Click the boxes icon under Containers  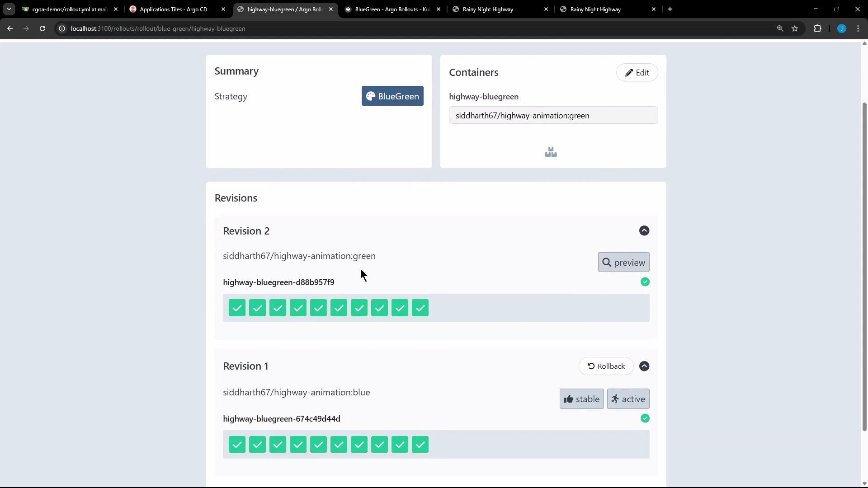pos(551,152)
